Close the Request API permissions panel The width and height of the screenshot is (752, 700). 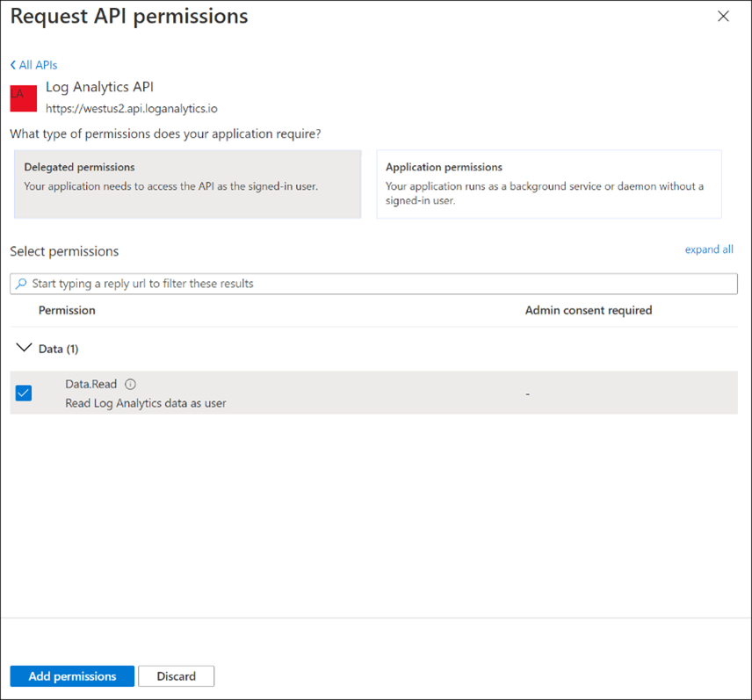(x=723, y=17)
